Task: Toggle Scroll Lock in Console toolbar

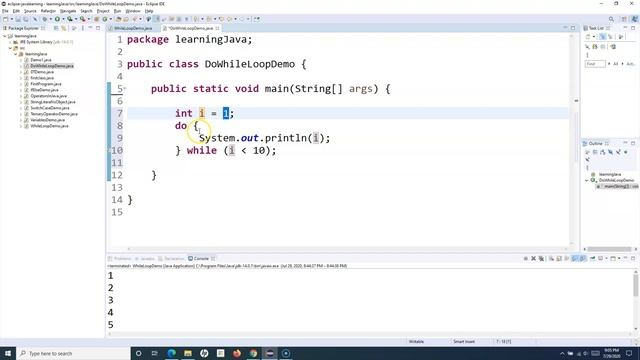Action: [x=559, y=258]
